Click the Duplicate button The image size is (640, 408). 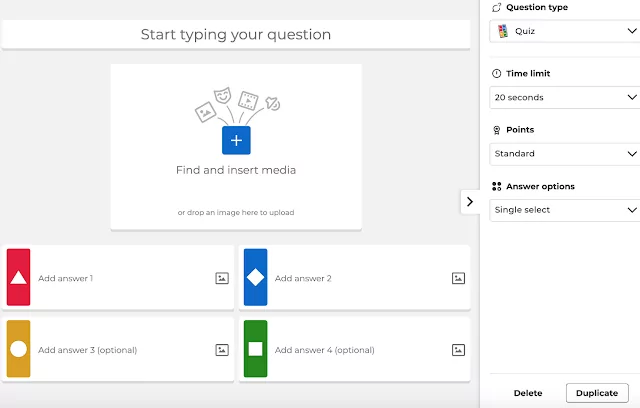pos(597,393)
